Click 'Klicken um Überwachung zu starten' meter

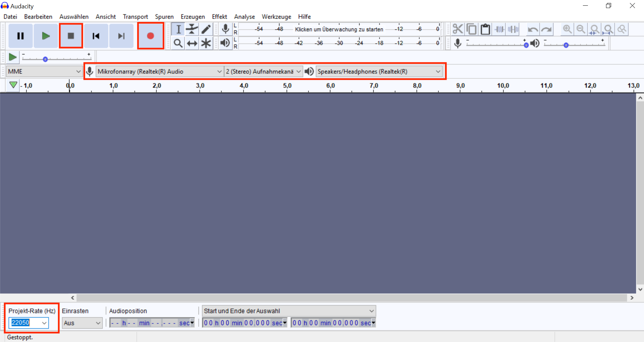(339, 29)
